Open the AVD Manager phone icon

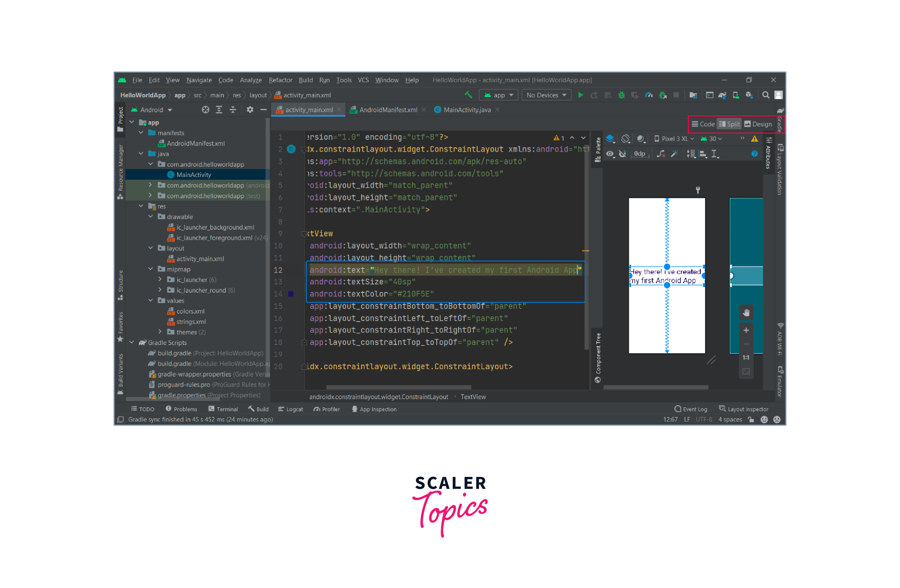736,95
